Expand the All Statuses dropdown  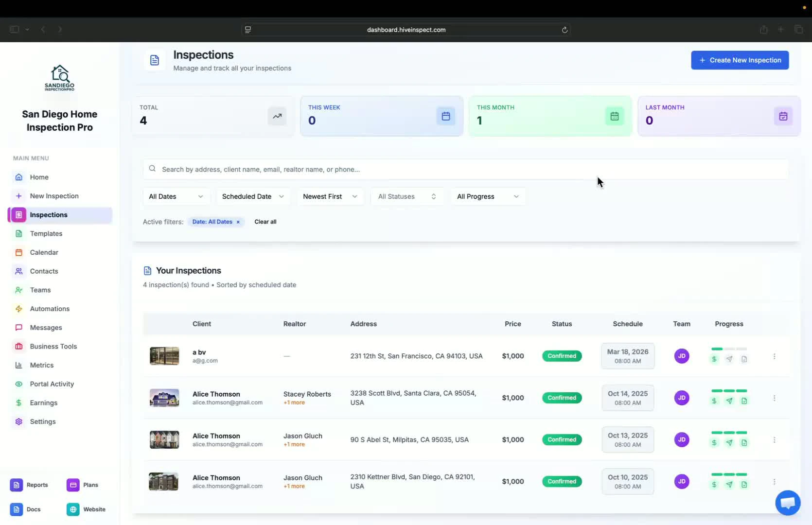pyautogui.click(x=406, y=196)
